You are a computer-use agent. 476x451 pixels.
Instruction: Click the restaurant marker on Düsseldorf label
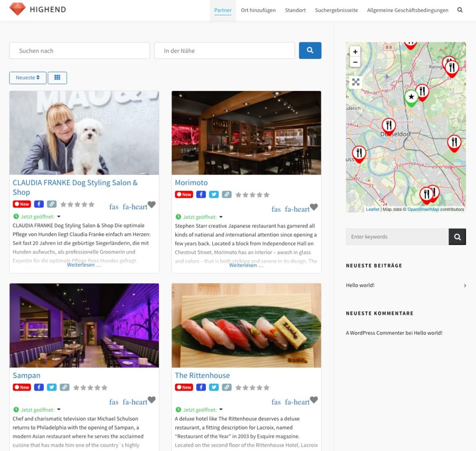(x=389, y=126)
